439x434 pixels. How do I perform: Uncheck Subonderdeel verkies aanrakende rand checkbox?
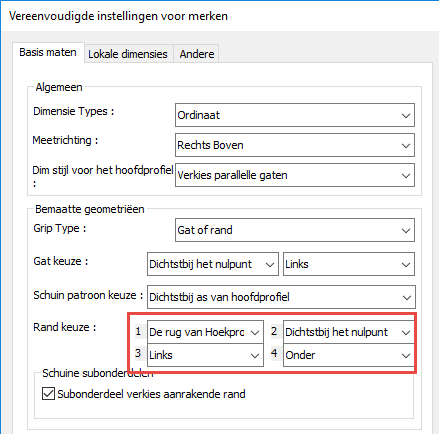tap(48, 394)
